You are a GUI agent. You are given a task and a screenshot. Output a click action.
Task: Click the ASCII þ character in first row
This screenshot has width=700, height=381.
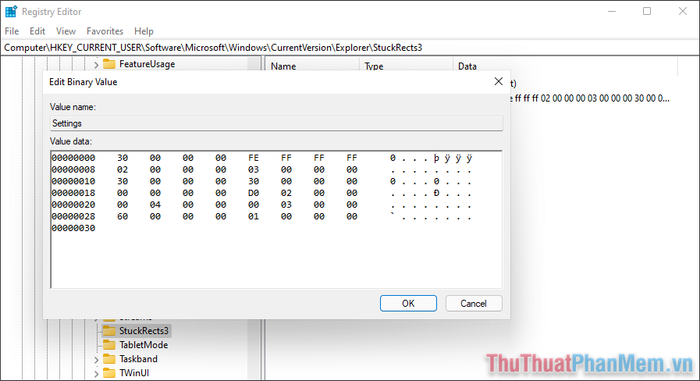(436, 158)
